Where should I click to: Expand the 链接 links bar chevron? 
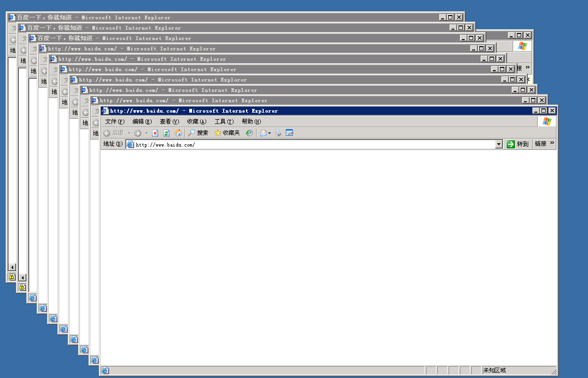552,144
